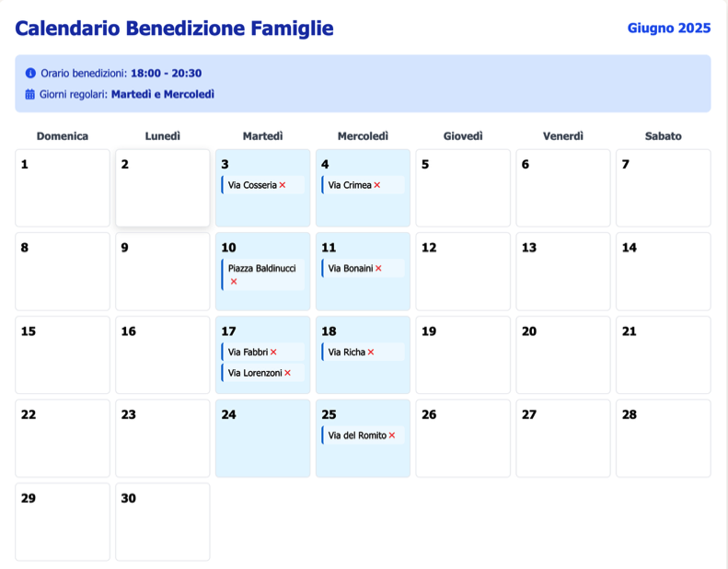Click calendar icon beside Giorni regolari
728x569 pixels.
pos(29,94)
